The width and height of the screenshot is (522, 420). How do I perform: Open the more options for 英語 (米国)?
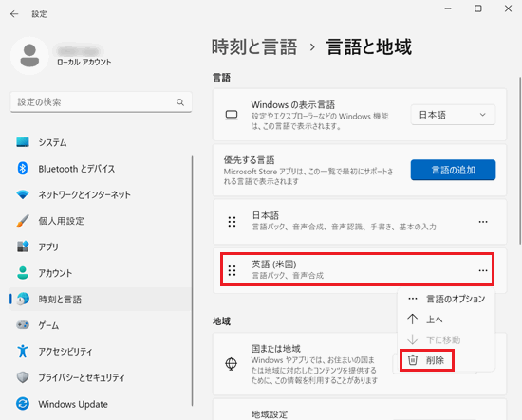click(483, 270)
